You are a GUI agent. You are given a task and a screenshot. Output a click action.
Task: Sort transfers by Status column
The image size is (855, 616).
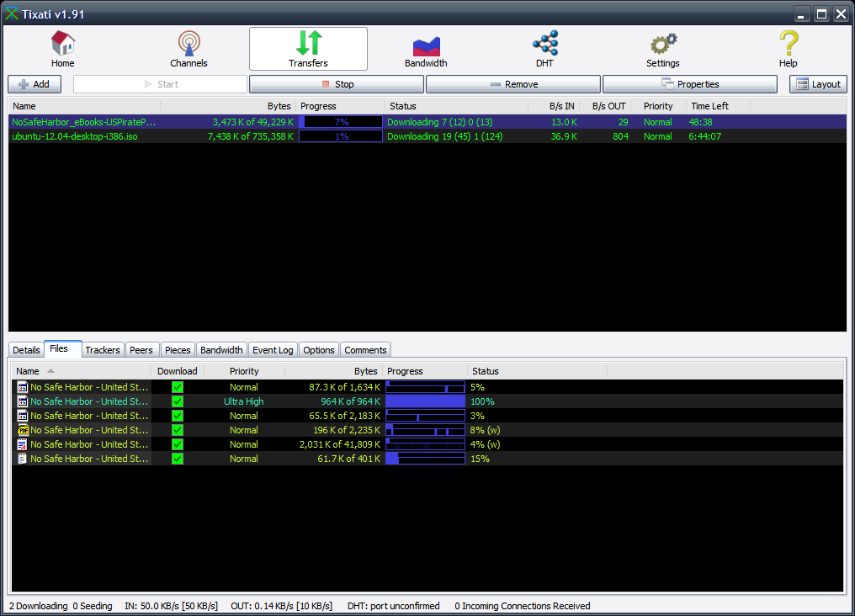tap(457, 106)
